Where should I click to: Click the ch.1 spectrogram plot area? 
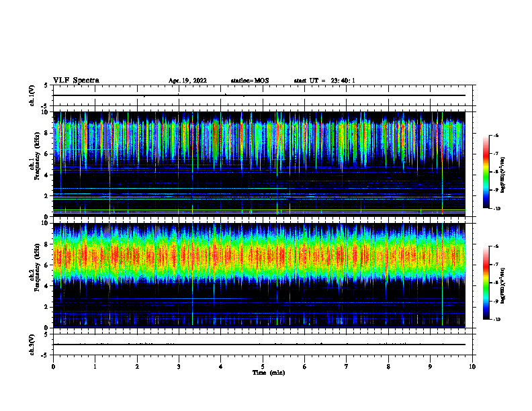[x=259, y=164]
